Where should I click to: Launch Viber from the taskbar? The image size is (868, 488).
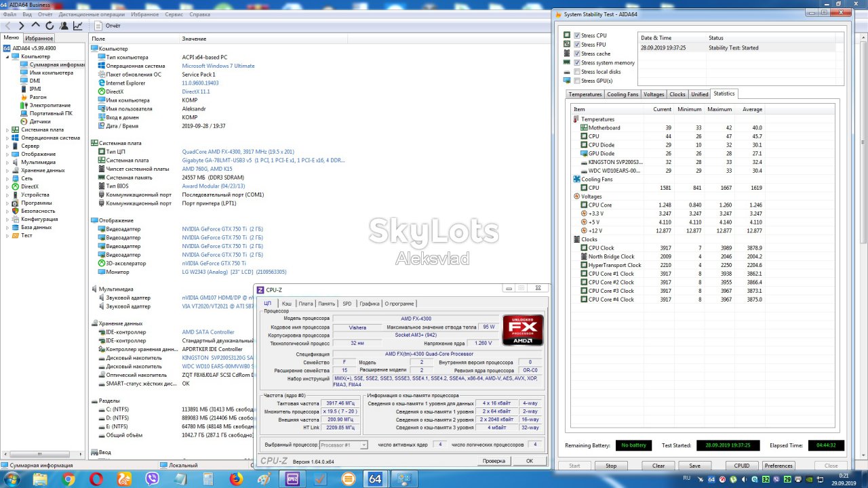click(x=152, y=479)
